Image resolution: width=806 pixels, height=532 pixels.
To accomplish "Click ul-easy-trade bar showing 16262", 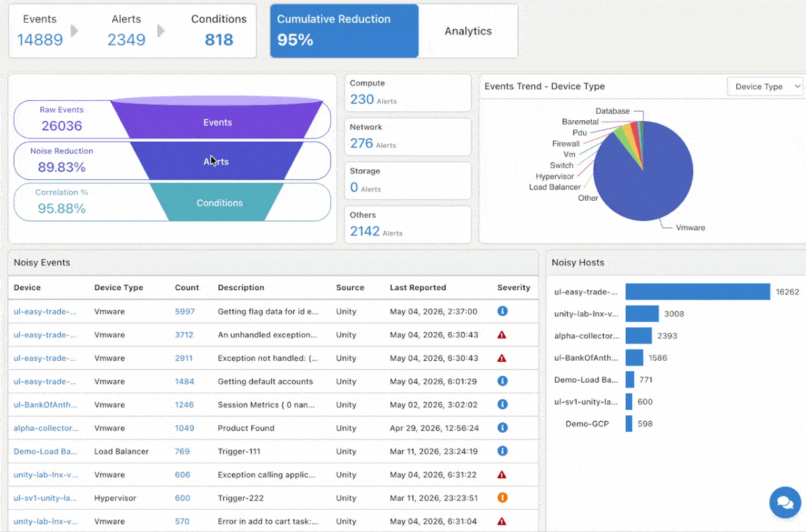I will pyautogui.click(x=697, y=292).
